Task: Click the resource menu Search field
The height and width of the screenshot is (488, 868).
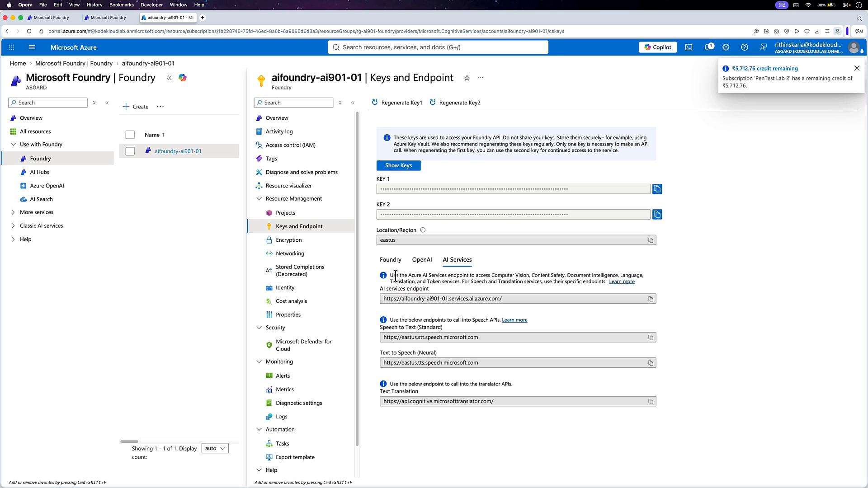Action: [293, 103]
